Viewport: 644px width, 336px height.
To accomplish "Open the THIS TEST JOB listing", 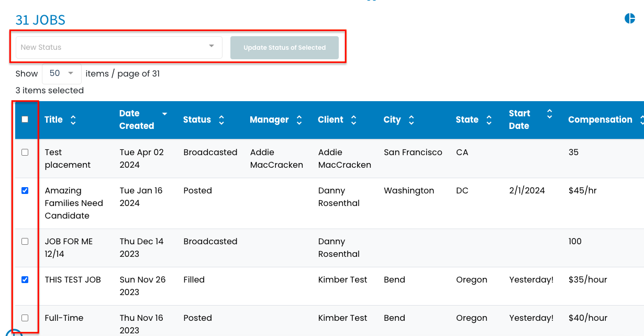I will tap(74, 279).
